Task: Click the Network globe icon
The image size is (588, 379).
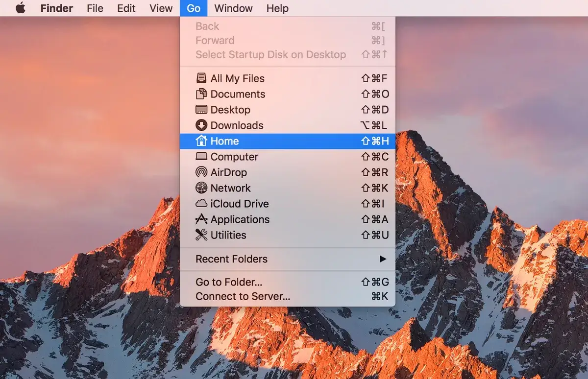Action: (201, 188)
